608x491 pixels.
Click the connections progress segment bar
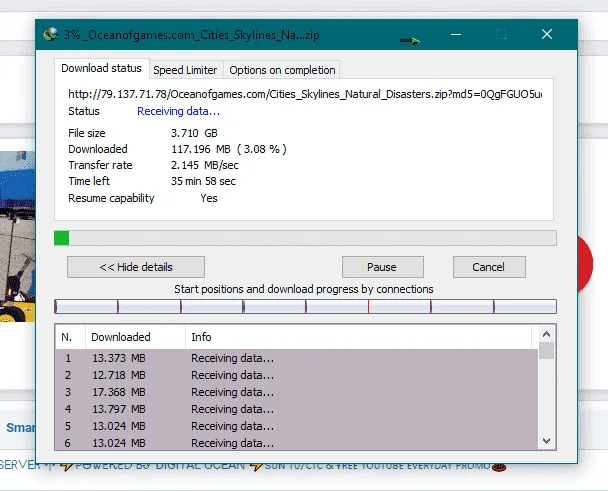click(305, 306)
